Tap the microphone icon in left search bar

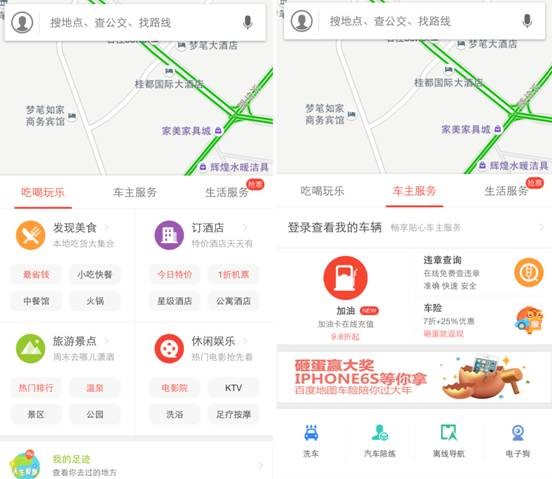click(x=248, y=23)
